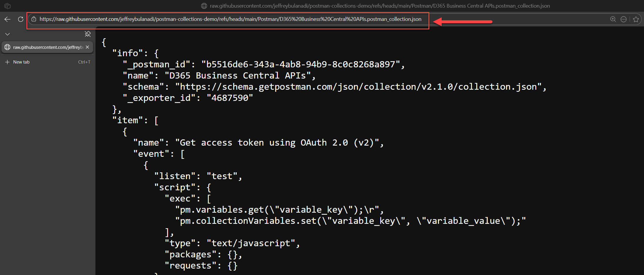Open site info via the lock icon
The height and width of the screenshot is (275, 644).
tap(34, 19)
